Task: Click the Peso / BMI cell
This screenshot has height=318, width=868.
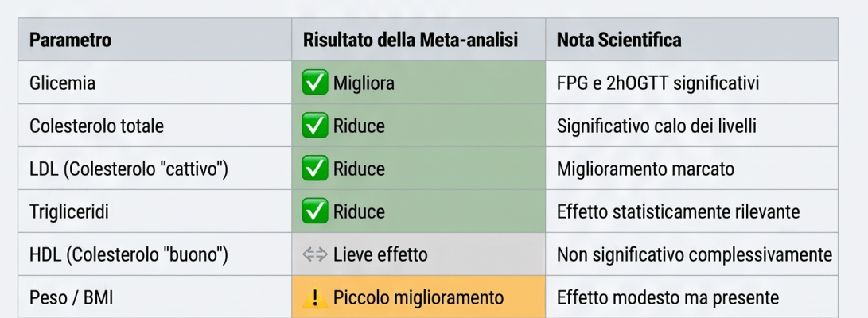Action: click(155, 297)
